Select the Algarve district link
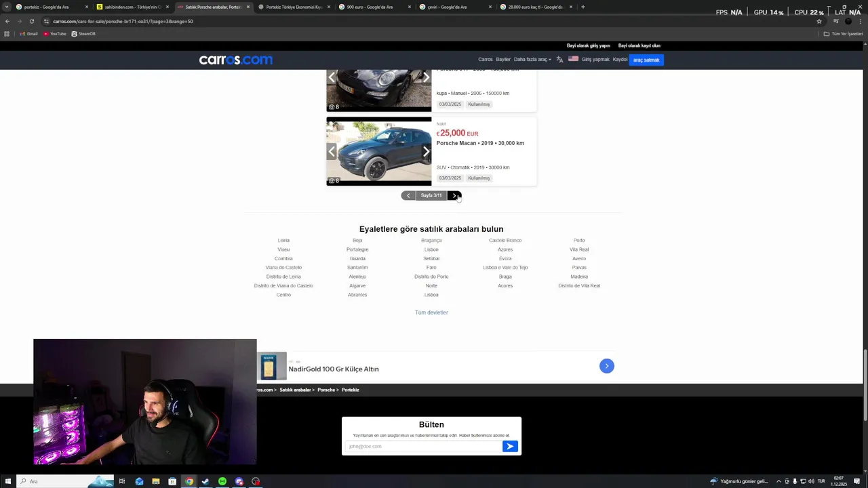 [x=357, y=285]
